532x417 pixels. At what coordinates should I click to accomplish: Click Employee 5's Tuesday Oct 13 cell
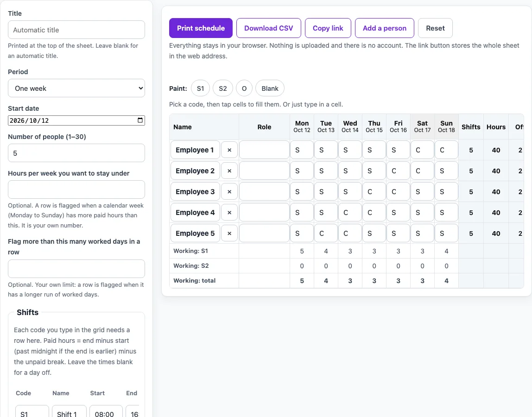pyautogui.click(x=326, y=234)
